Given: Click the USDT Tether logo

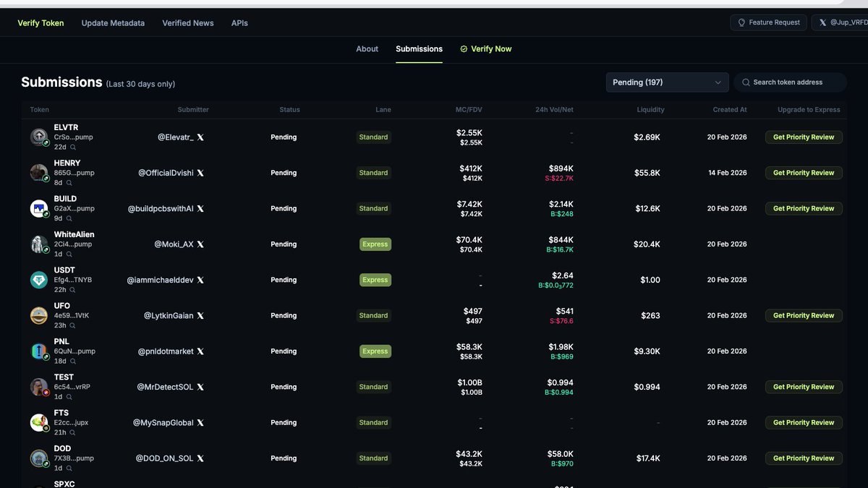Looking at the screenshot, I should 38,280.
